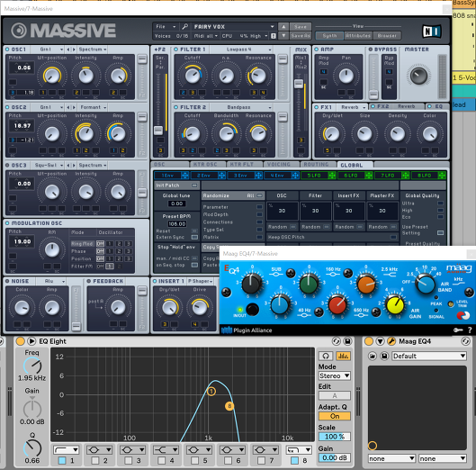Image resolution: width=476 pixels, height=470 pixels.
Task: Switch to the ROUTING tab
Action: 317,165
